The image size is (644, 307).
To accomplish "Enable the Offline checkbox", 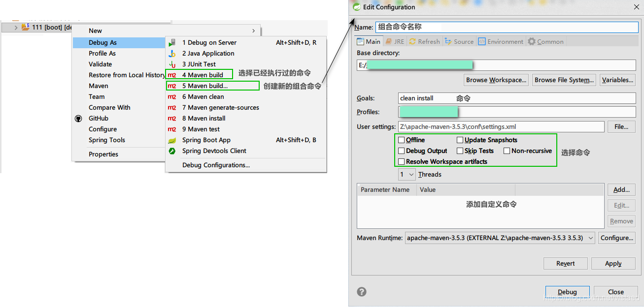I will [402, 140].
